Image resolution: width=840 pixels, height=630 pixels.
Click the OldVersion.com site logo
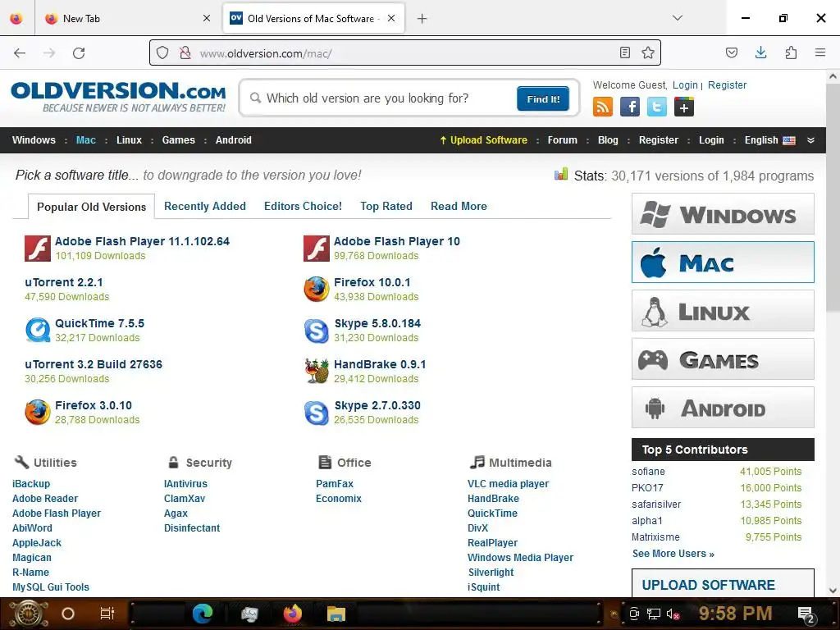pyautogui.click(x=118, y=97)
